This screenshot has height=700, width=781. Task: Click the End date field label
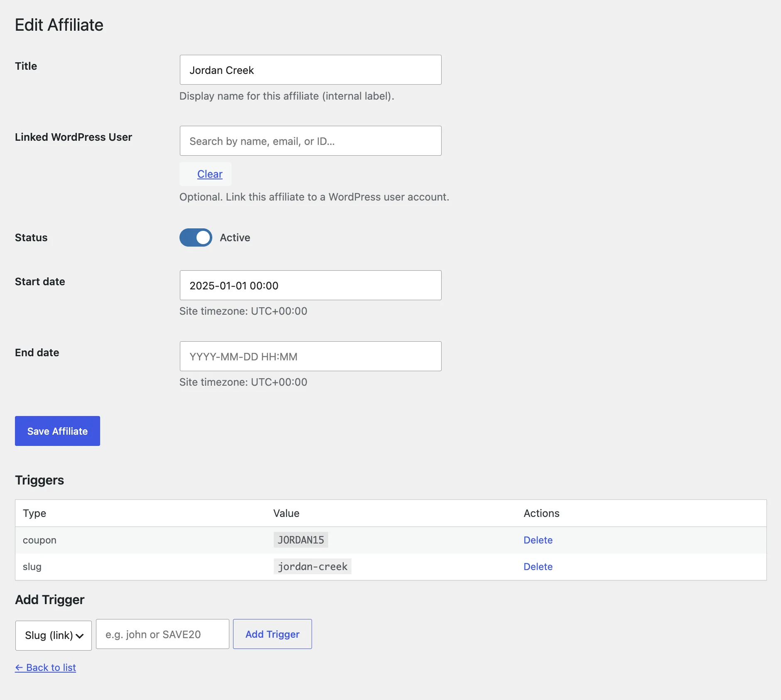(x=37, y=352)
